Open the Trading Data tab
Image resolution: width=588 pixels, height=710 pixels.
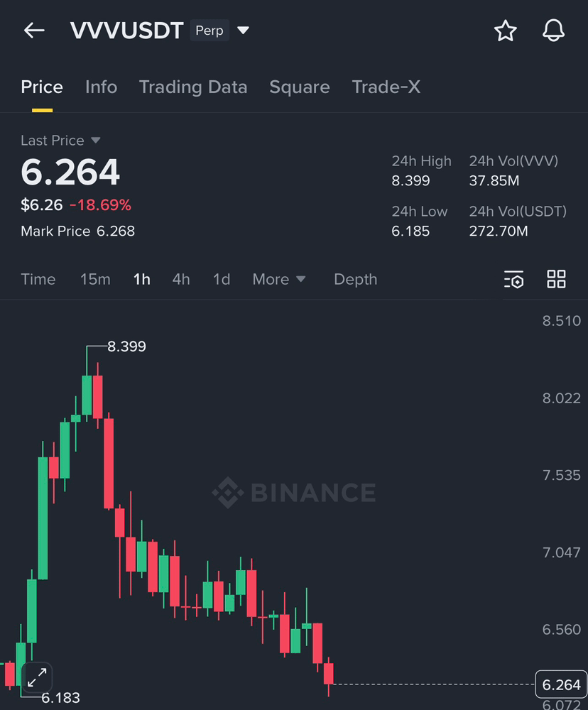click(x=193, y=87)
